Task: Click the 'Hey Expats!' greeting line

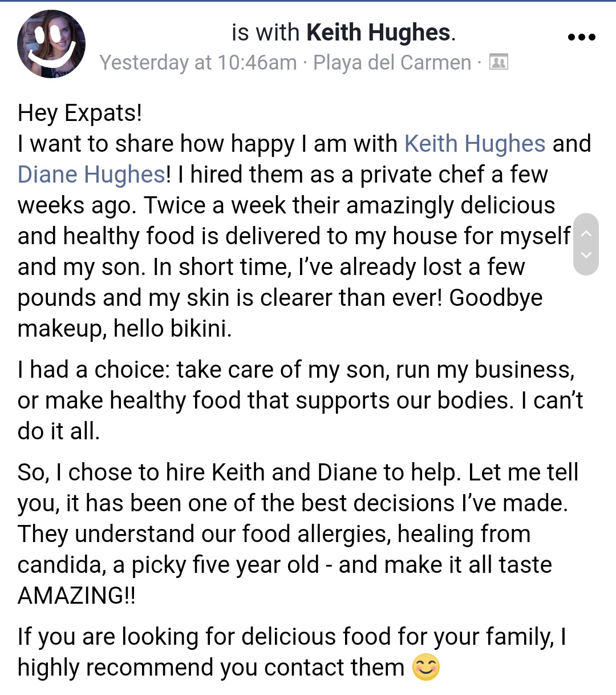Action: 80,113
